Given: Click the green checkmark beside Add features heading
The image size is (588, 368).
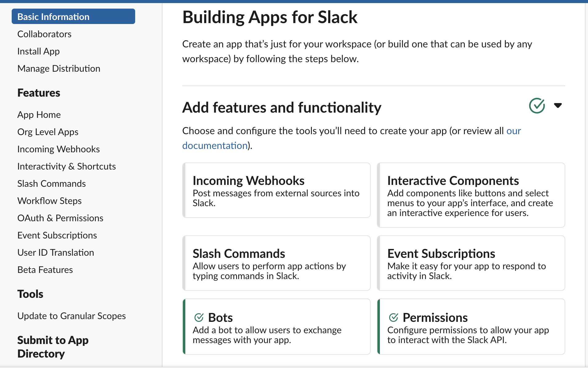Looking at the screenshot, I should pyautogui.click(x=537, y=106).
